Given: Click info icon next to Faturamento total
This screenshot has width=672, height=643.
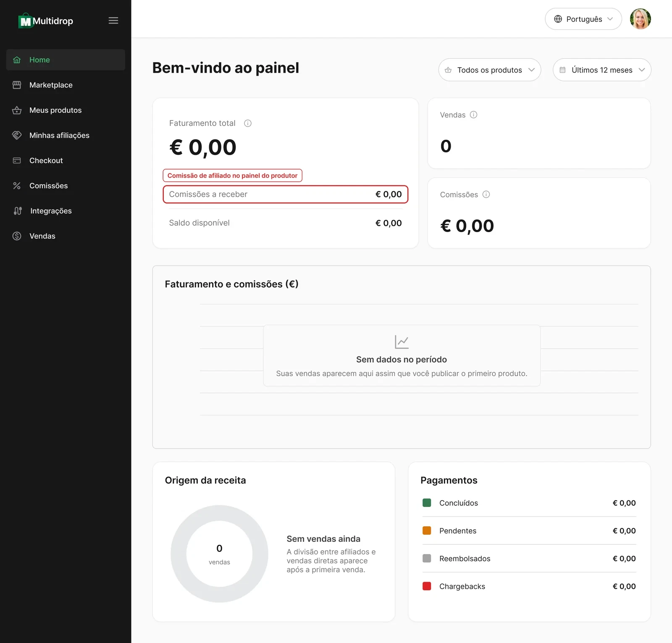Looking at the screenshot, I should (x=248, y=123).
